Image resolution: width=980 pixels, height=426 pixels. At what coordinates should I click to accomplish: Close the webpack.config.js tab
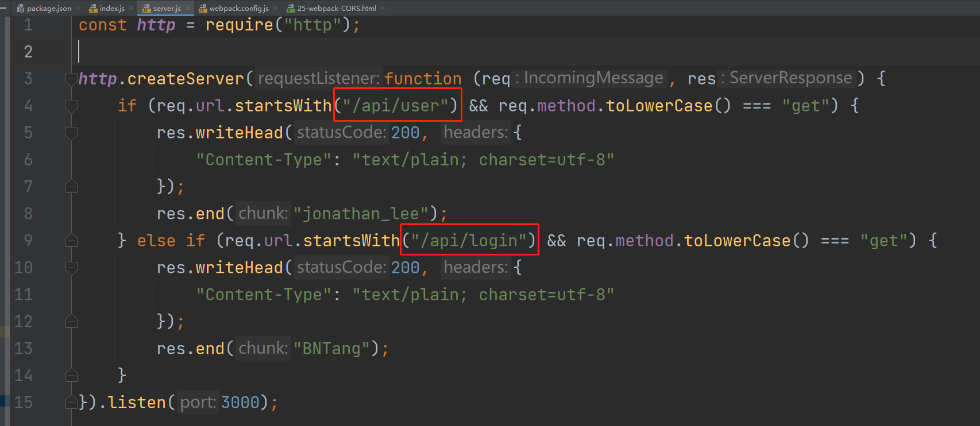tap(275, 8)
